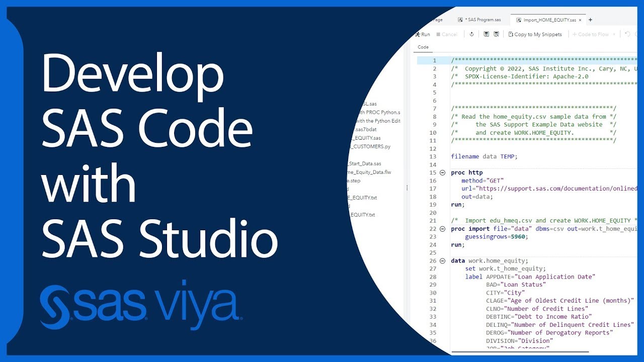
Task: Click the BAD="Loan Status" label line
Action: 516,285
